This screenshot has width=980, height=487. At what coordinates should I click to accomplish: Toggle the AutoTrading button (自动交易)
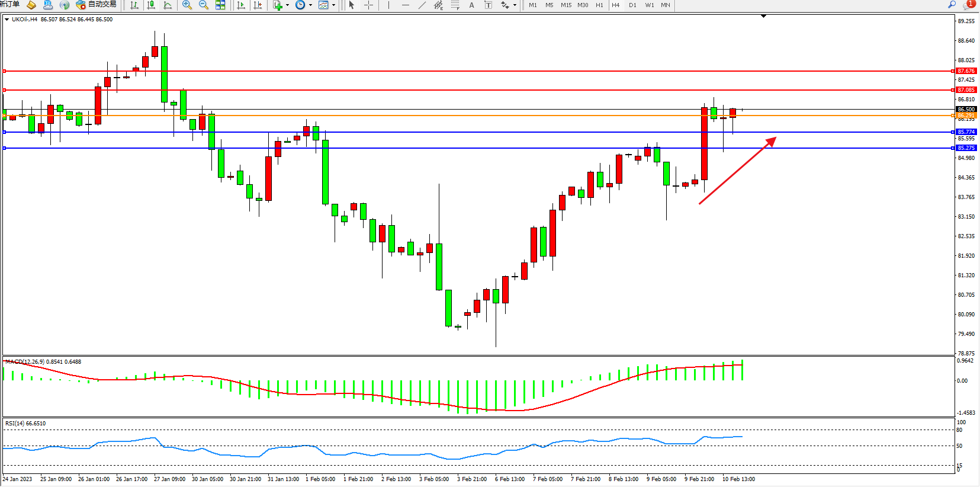click(97, 5)
